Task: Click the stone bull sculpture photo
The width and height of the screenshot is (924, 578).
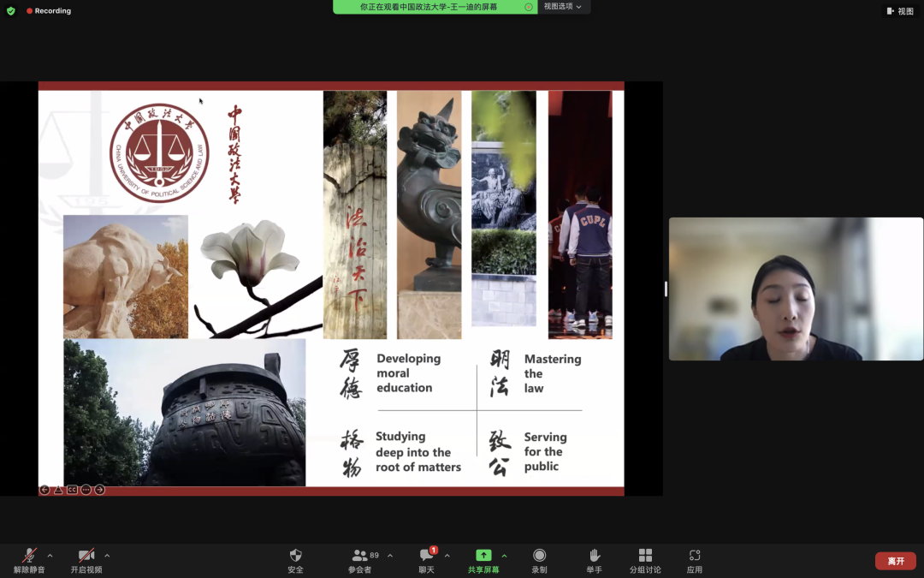Action: pos(126,277)
